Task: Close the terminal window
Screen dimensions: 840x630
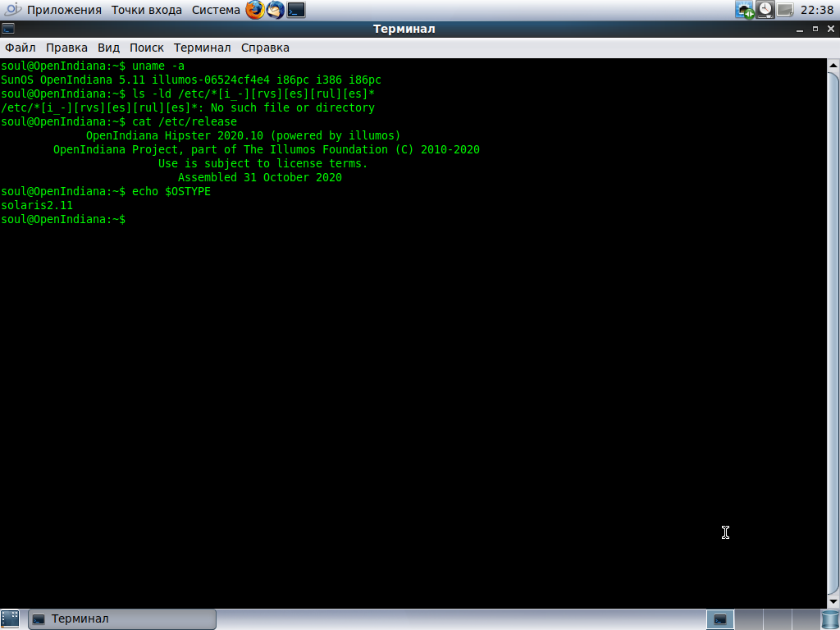Action: click(x=831, y=29)
